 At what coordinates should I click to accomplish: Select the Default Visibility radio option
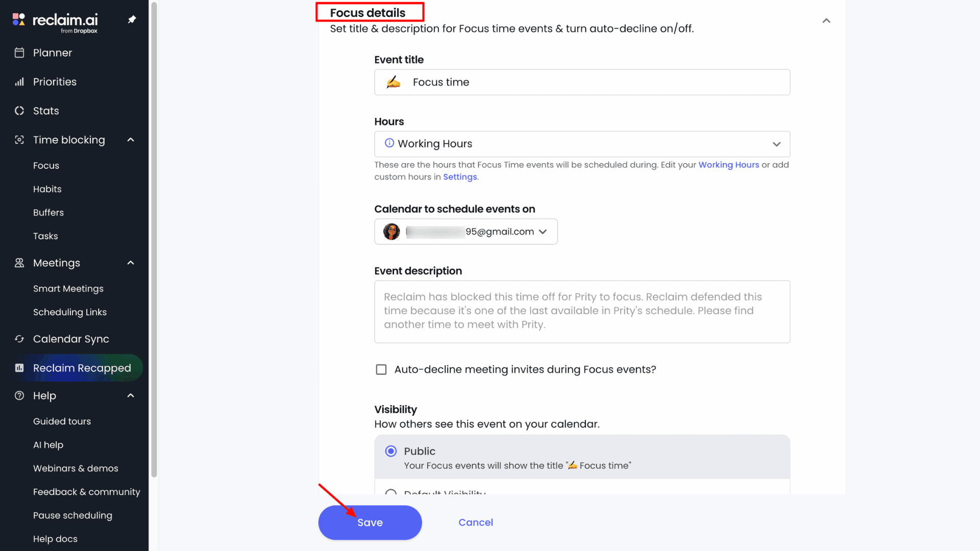tap(391, 491)
